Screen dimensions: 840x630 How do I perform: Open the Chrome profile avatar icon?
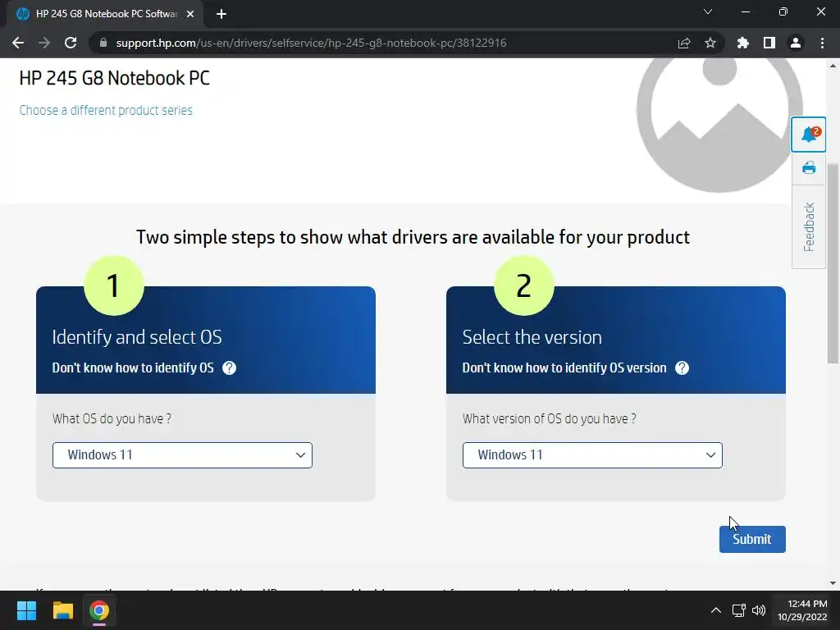click(796, 43)
